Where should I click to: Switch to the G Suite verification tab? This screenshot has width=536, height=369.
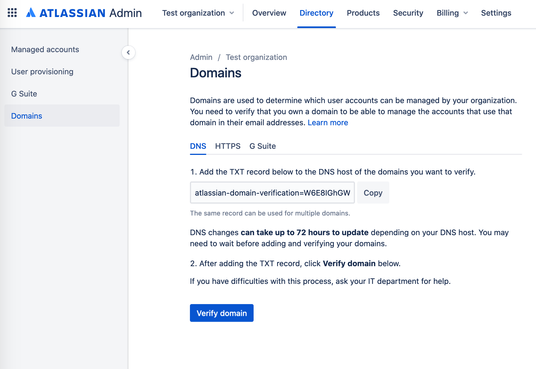coord(263,146)
